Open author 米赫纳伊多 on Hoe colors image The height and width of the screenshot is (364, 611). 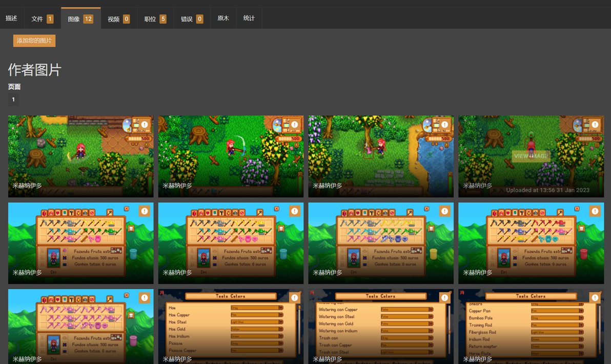point(177,359)
